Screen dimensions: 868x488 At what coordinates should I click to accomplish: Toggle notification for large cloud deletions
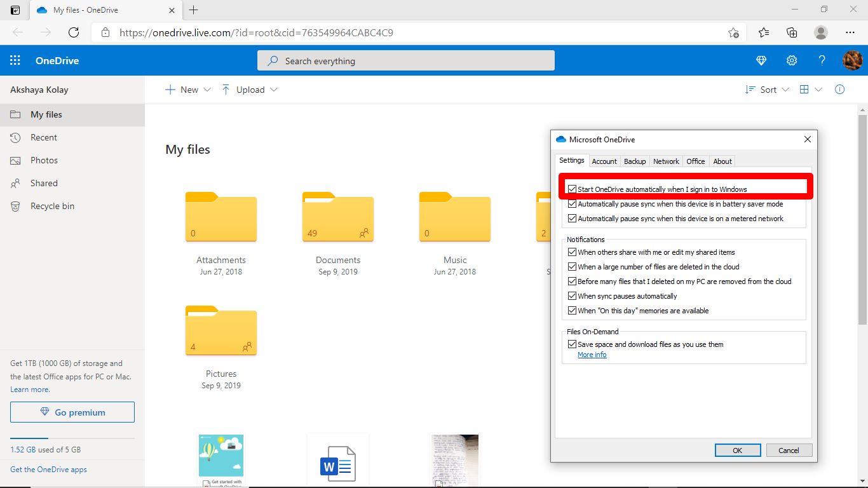click(573, 267)
